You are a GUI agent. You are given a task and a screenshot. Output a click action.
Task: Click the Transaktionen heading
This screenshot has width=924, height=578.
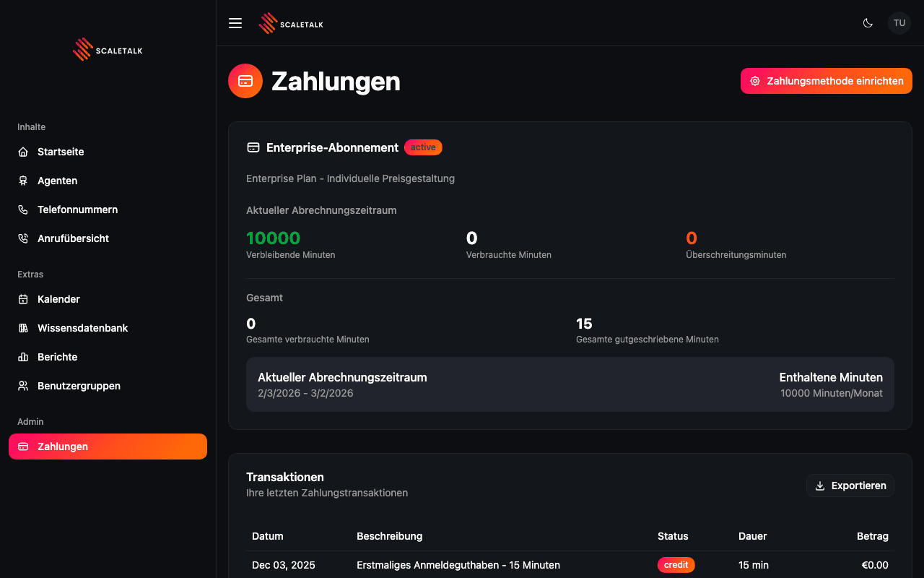285,477
